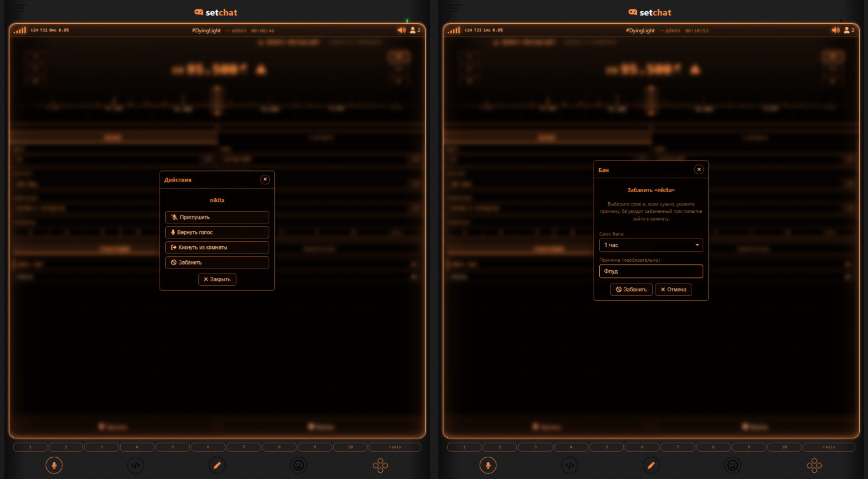The height and width of the screenshot is (479, 868).
Task: Click the Закрыть button
Action: (217, 280)
